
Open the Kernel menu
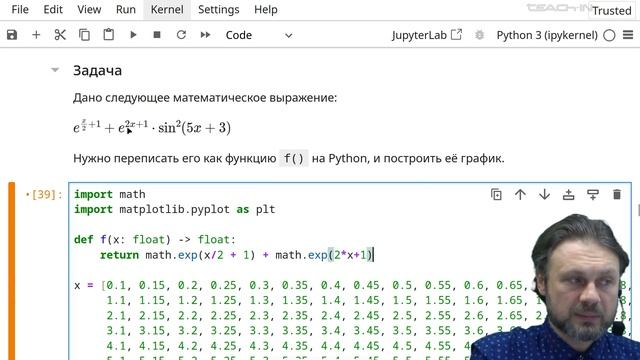(167, 9)
